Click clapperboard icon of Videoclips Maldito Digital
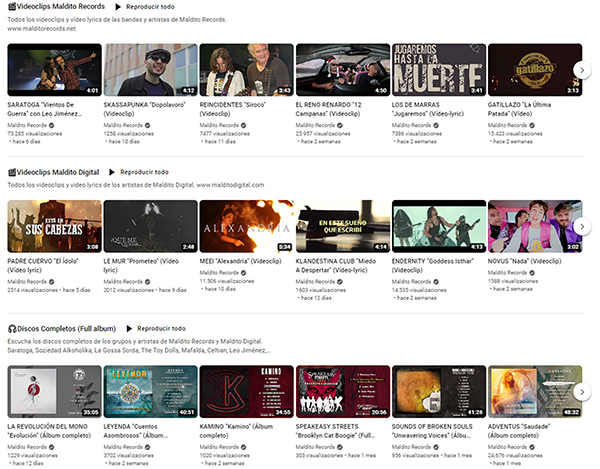 coord(12,172)
